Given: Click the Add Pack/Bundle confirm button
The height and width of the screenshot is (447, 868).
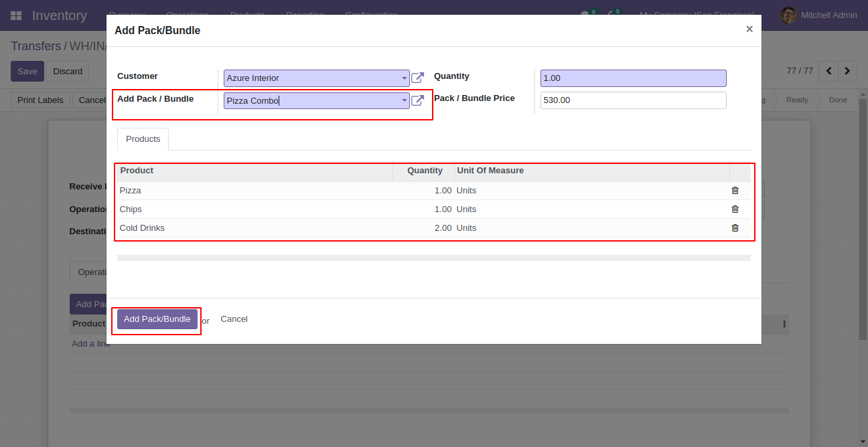Looking at the screenshot, I should click(157, 319).
